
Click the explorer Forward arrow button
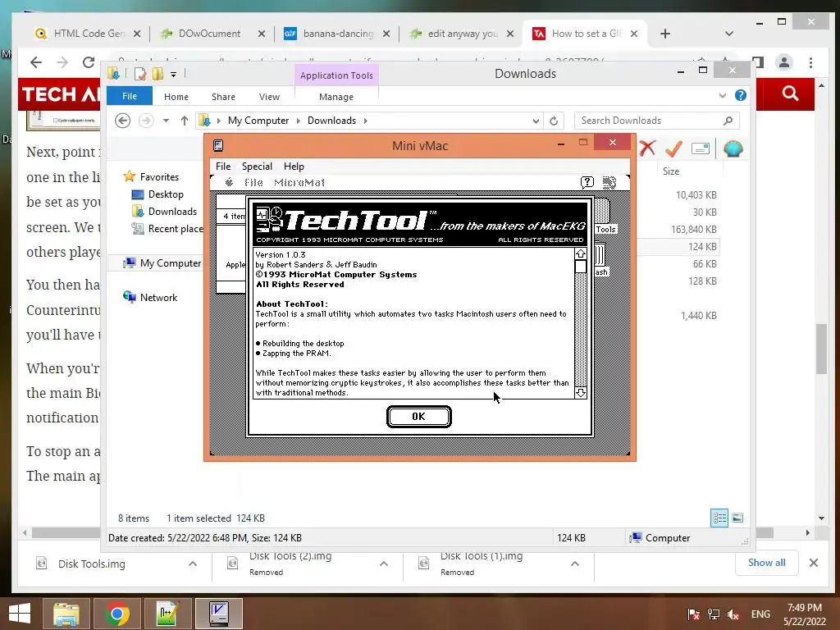[x=146, y=121]
